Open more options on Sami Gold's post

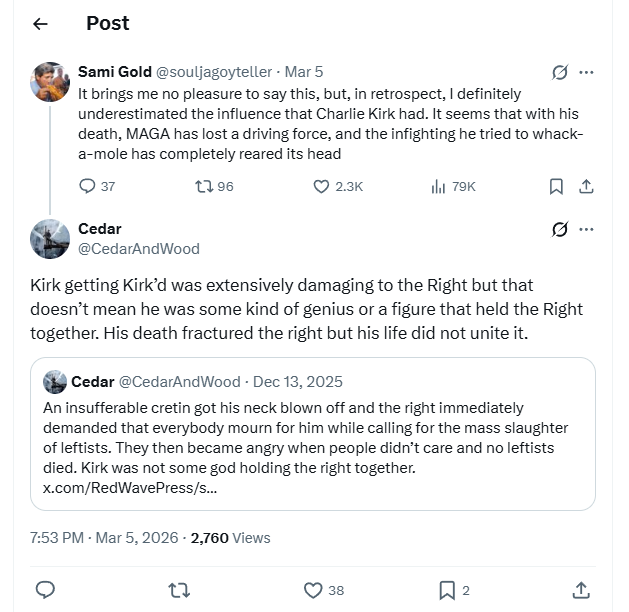(586, 73)
